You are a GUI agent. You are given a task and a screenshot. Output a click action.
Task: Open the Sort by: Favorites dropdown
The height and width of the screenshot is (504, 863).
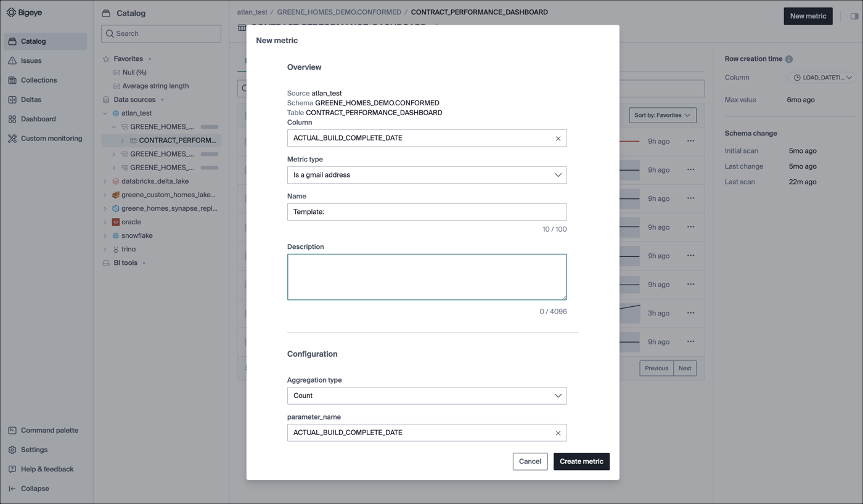[662, 115]
